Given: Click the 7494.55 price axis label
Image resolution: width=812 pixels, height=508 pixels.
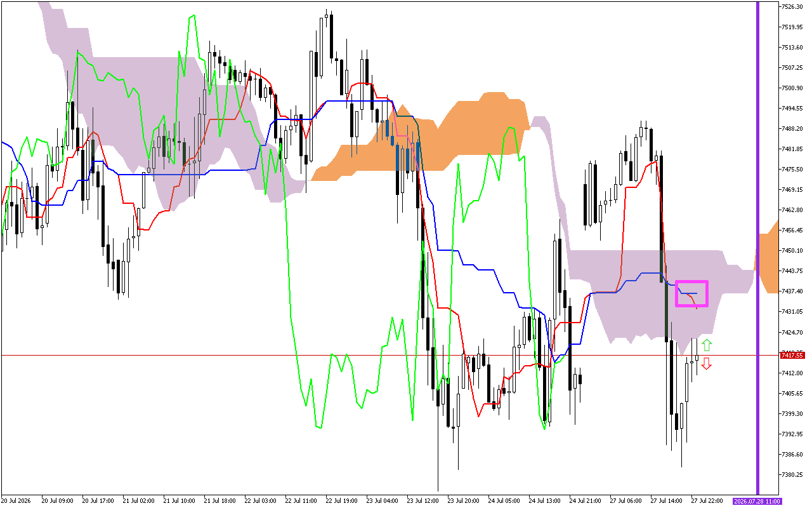Looking at the screenshot, I should pyautogui.click(x=792, y=108).
